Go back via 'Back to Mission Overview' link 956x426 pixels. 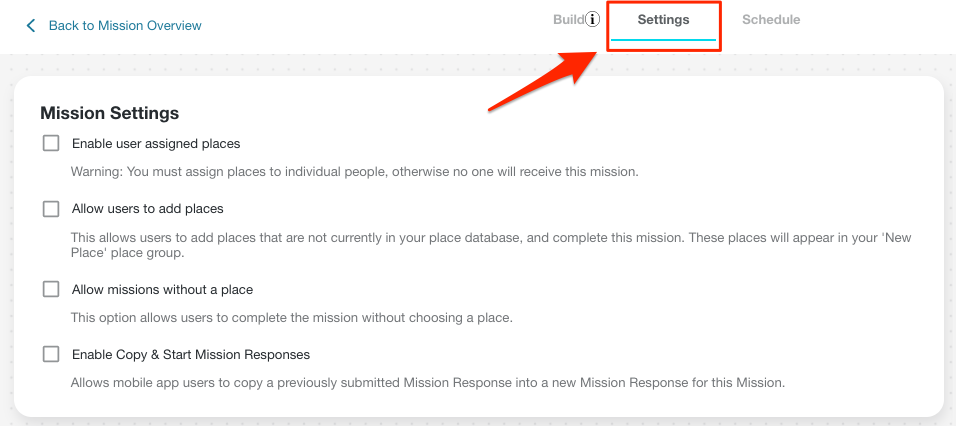(125, 26)
